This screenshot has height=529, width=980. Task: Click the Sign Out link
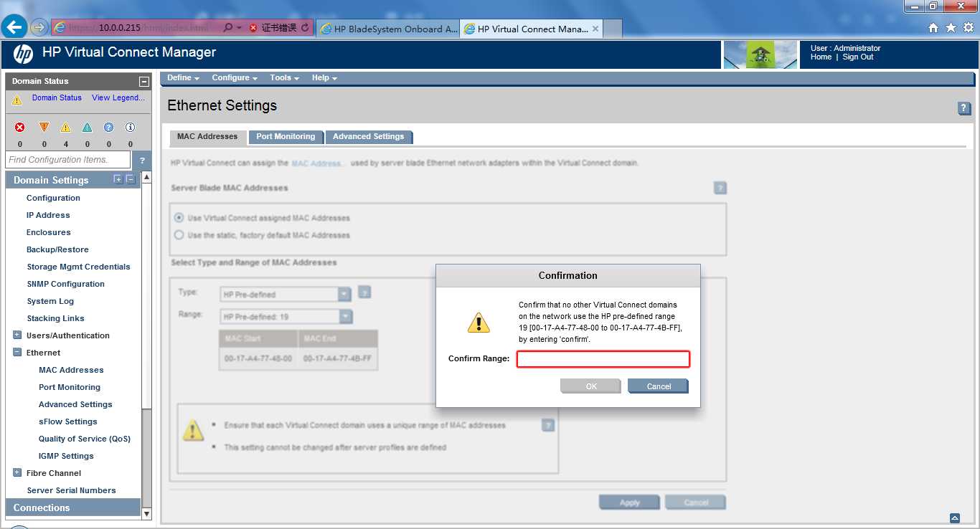858,57
